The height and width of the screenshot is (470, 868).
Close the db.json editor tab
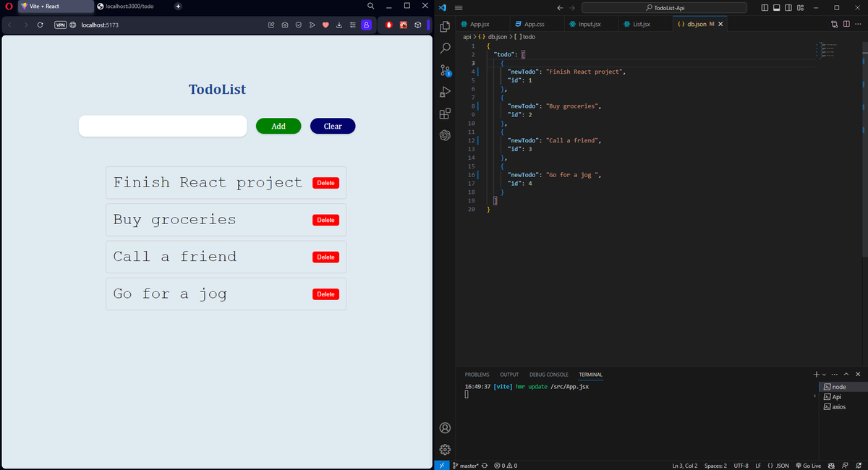(720, 24)
